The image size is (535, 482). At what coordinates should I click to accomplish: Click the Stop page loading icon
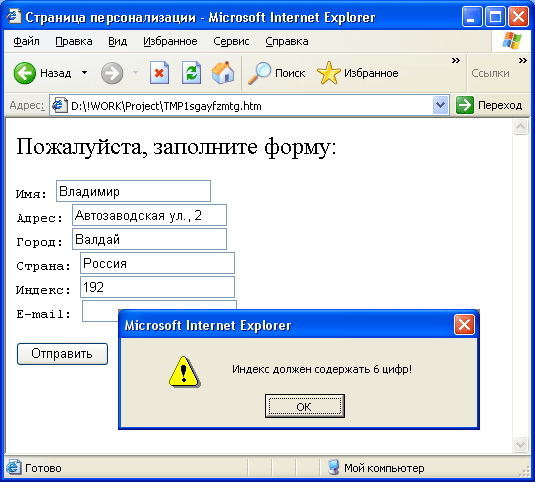coord(159,73)
